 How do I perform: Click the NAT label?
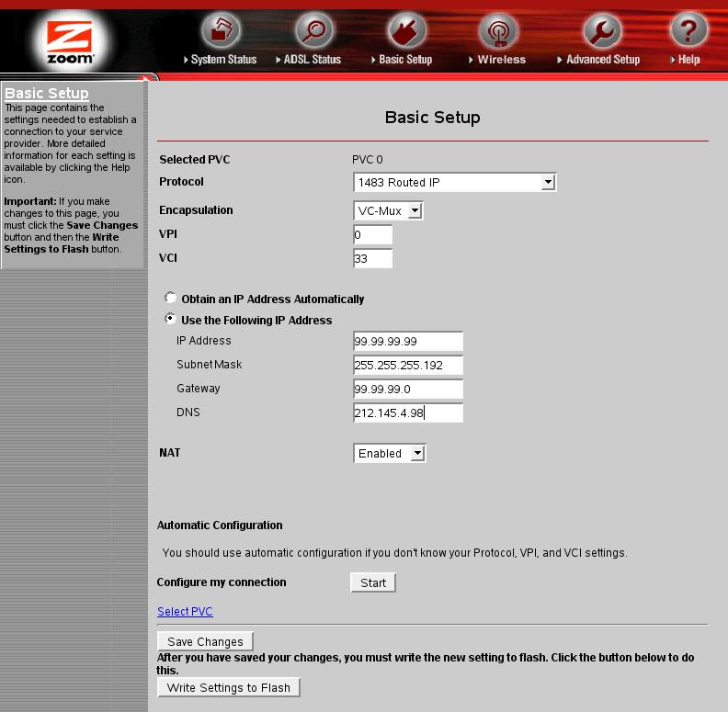click(x=169, y=453)
